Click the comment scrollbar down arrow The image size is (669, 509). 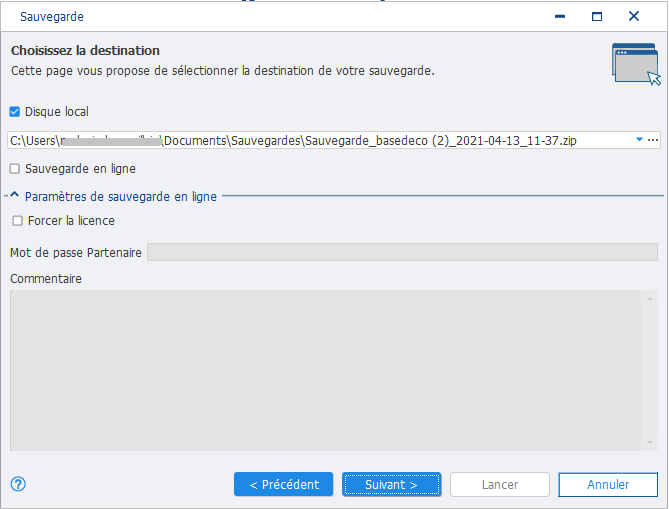coord(650,442)
